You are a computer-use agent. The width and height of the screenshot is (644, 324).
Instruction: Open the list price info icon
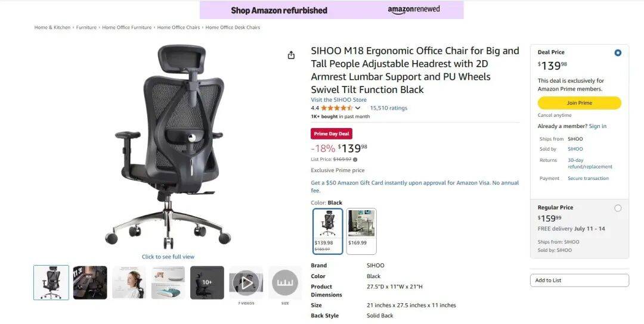(x=355, y=160)
